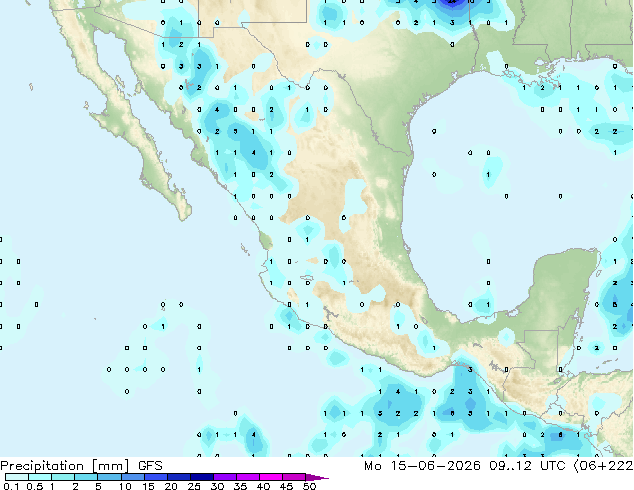Image resolution: width=634 pixels, height=490 pixels.
Task: Select the 5–10 mm legend swatch
Action: click(x=110, y=477)
